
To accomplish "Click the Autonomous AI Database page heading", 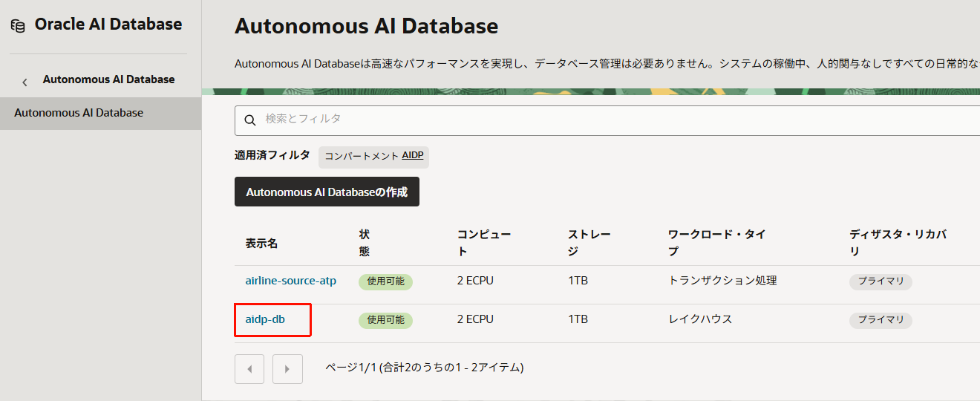I will (x=367, y=27).
